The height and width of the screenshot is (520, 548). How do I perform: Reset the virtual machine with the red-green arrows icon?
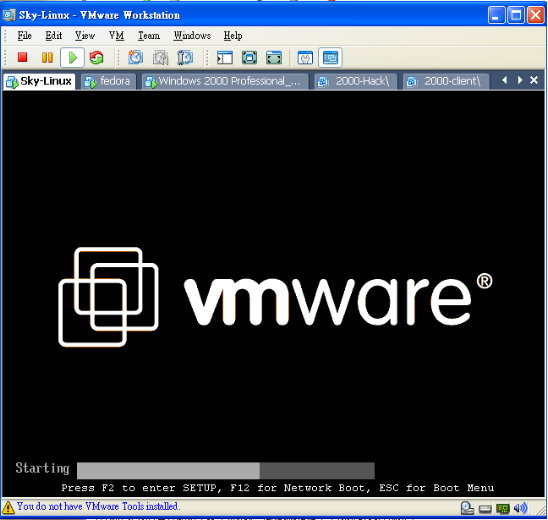tap(96, 58)
